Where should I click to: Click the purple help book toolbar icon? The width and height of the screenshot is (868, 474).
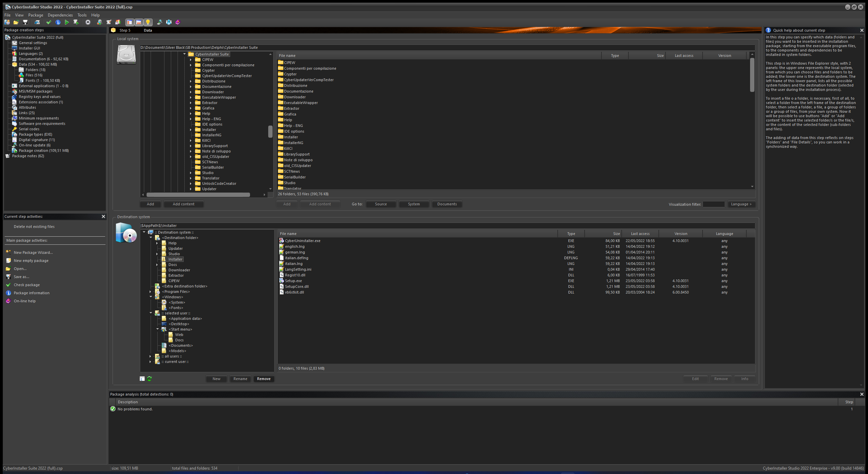(178, 22)
